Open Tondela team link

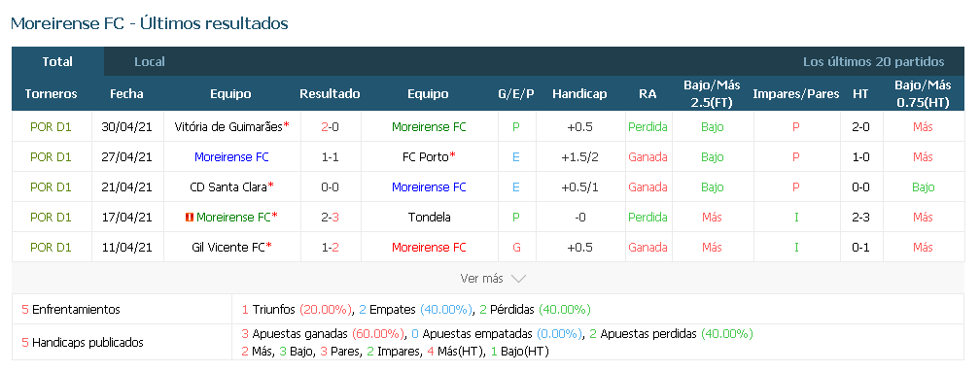coord(429,218)
